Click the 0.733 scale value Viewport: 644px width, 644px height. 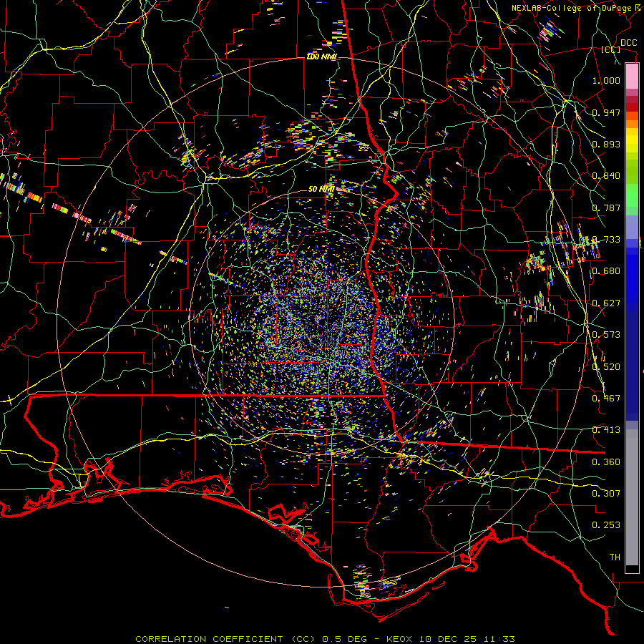click(606, 240)
